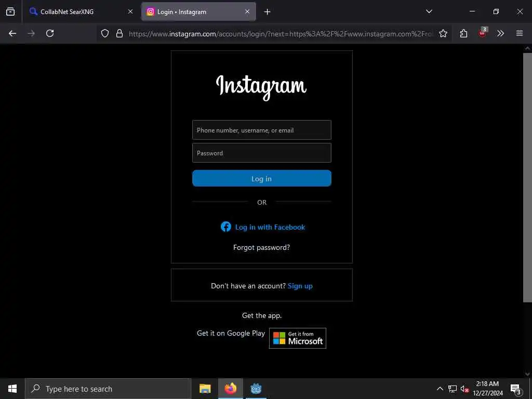Image resolution: width=532 pixels, height=399 pixels.
Task: Focus the Password field
Action: [262, 153]
